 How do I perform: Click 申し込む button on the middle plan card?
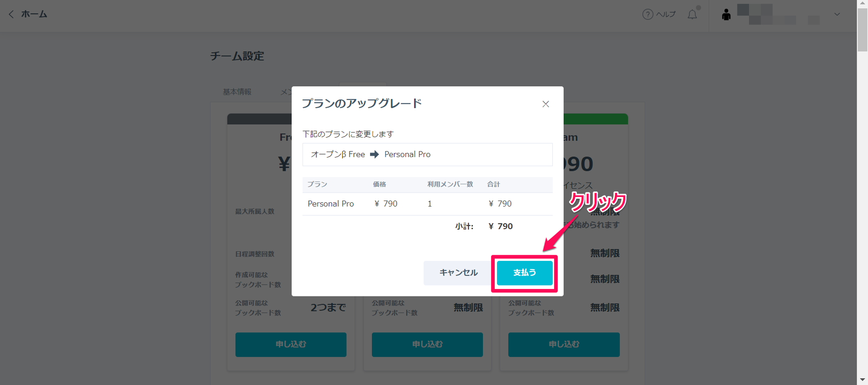[427, 345]
